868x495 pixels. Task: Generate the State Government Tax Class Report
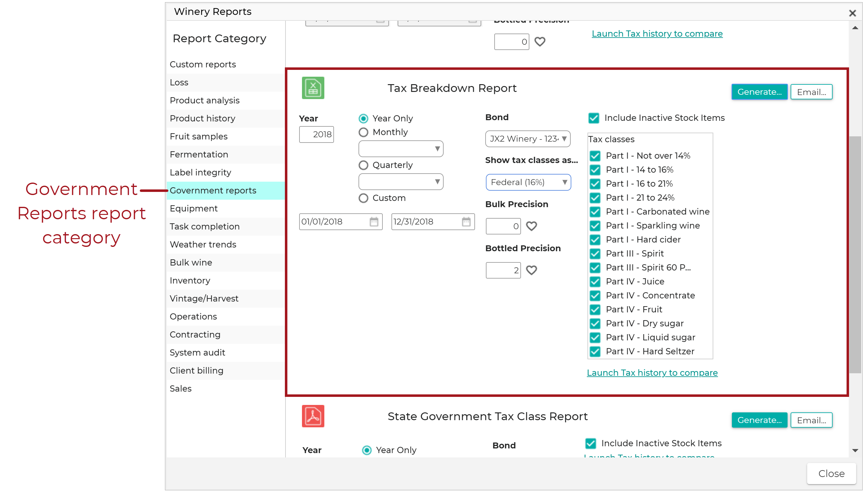coord(759,420)
